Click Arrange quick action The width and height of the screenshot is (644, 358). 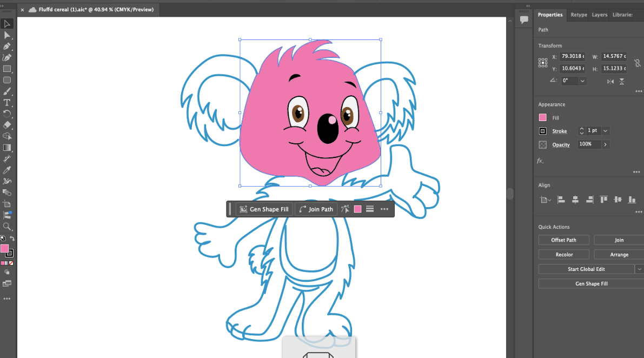tap(619, 255)
